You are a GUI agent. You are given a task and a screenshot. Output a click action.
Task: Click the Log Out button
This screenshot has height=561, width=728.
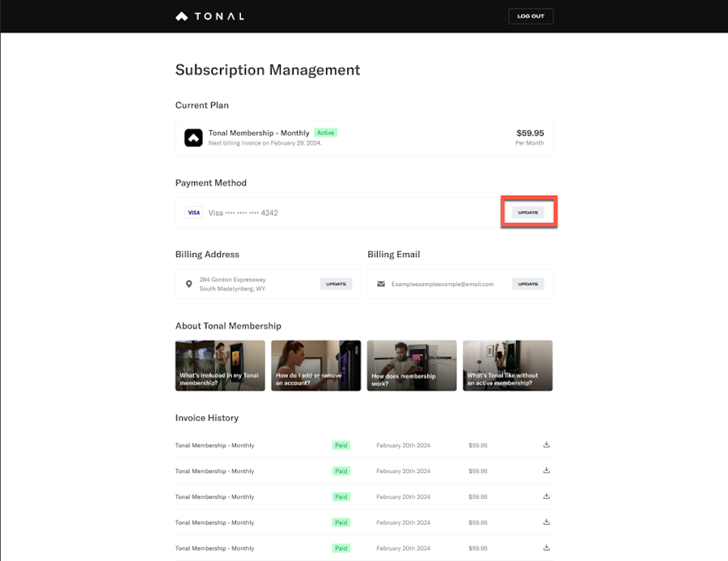tap(530, 16)
